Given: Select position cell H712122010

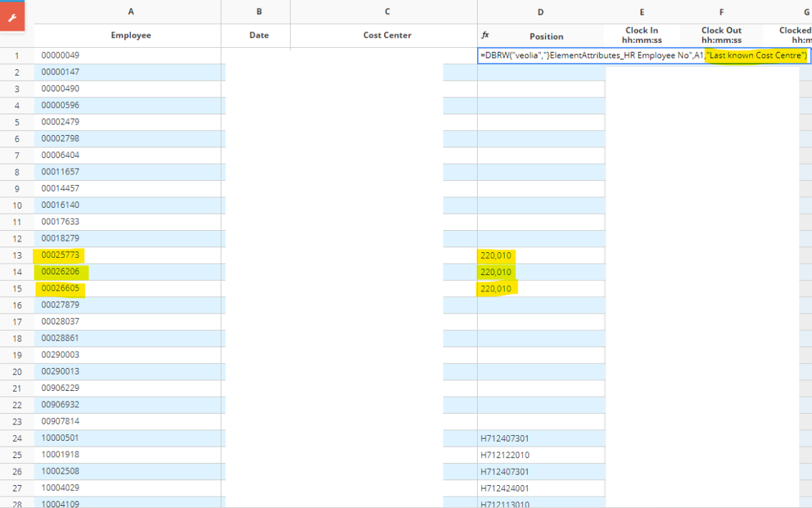Looking at the screenshot, I should click(x=504, y=454).
